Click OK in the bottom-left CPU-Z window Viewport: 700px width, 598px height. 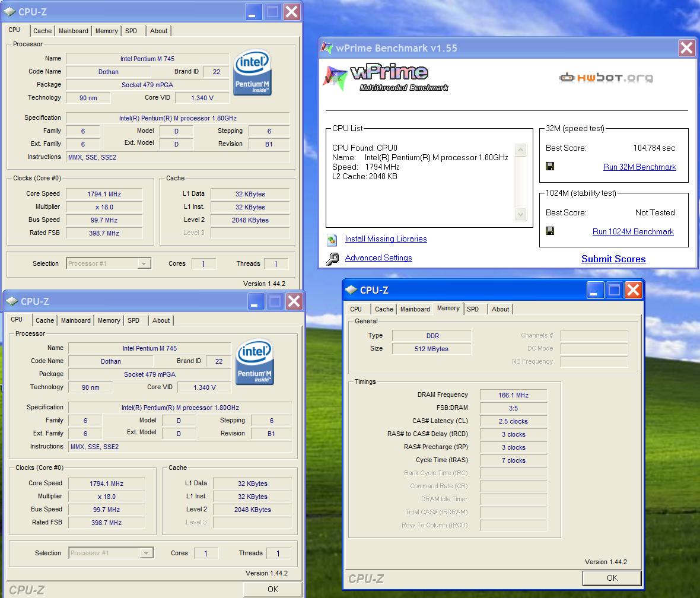pyautogui.click(x=273, y=589)
